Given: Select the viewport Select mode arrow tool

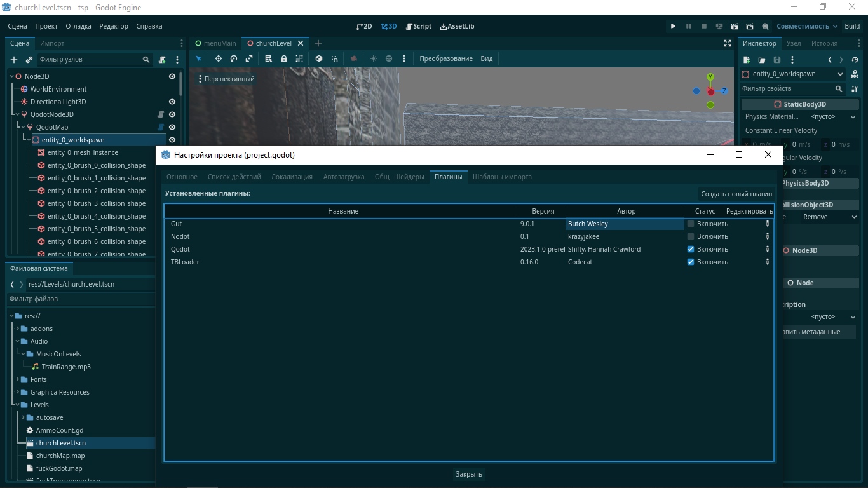Looking at the screenshot, I should (198, 58).
